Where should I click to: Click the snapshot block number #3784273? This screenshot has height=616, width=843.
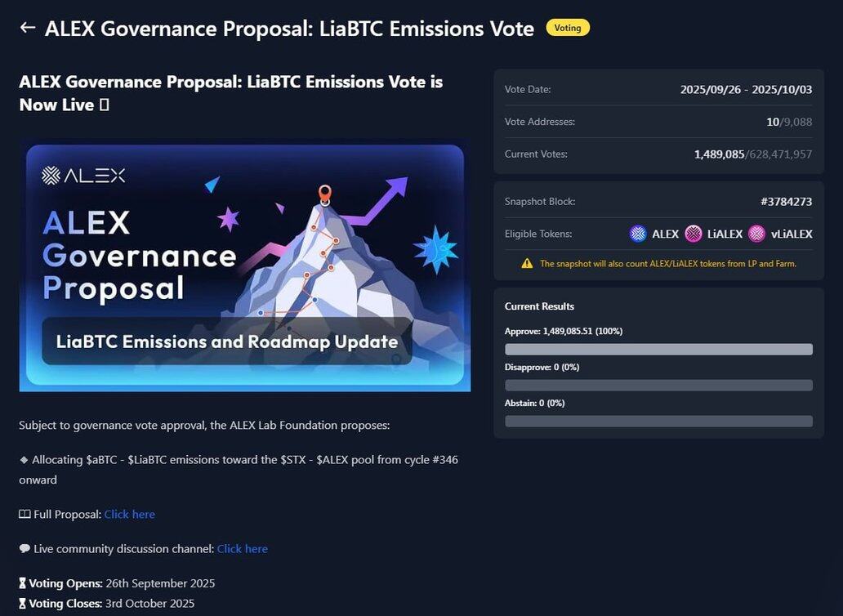786,202
